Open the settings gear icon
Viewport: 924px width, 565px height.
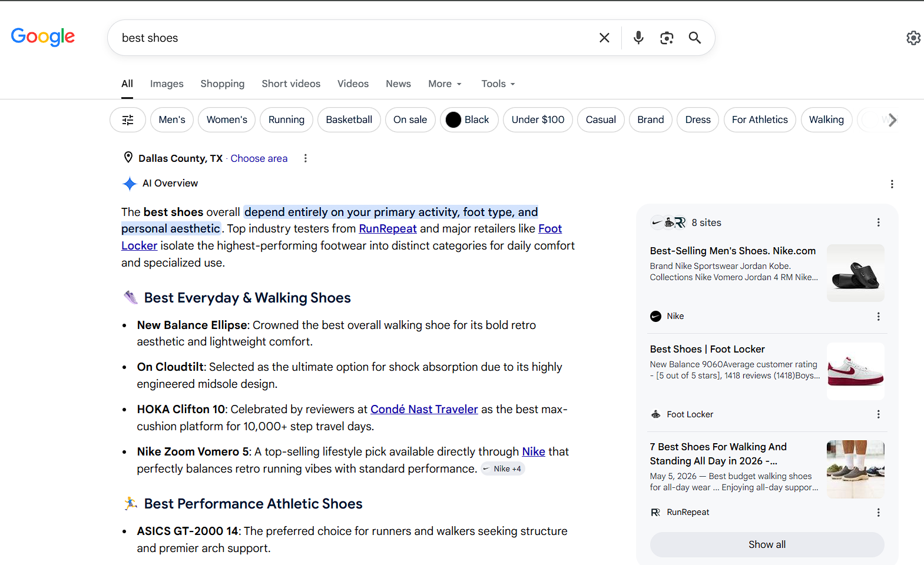(913, 38)
